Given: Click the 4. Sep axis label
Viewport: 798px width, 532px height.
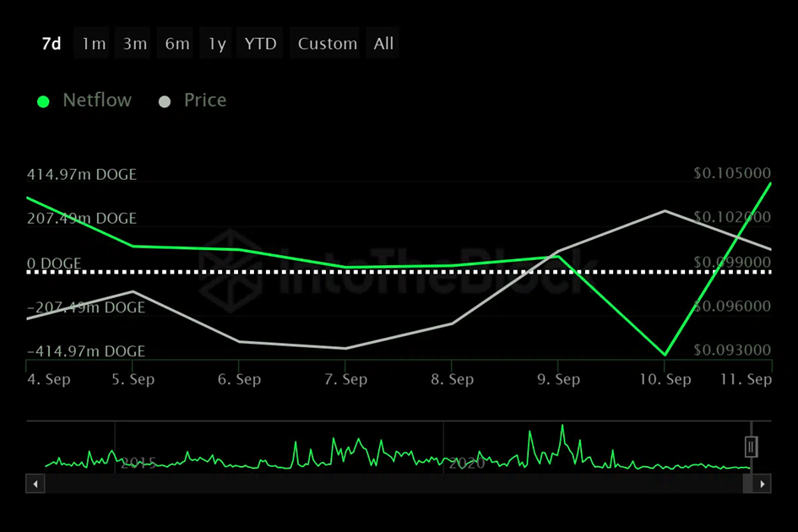Looking at the screenshot, I should tap(49, 379).
